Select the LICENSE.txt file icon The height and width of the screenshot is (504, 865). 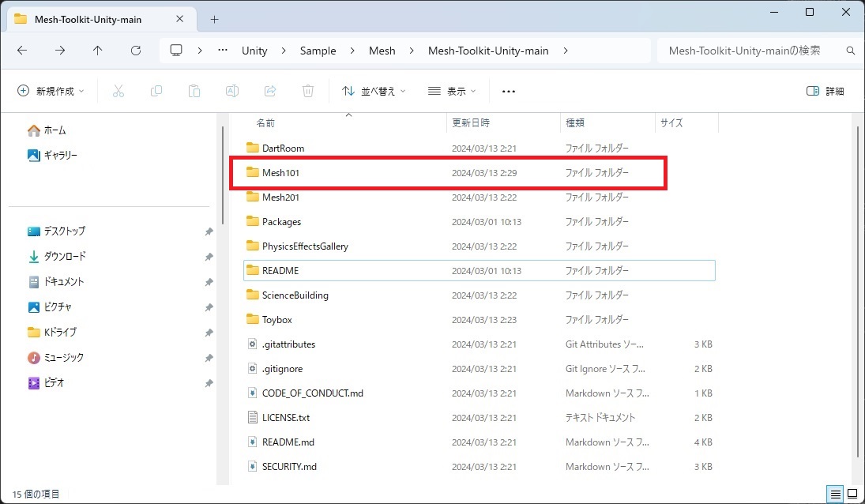point(252,417)
